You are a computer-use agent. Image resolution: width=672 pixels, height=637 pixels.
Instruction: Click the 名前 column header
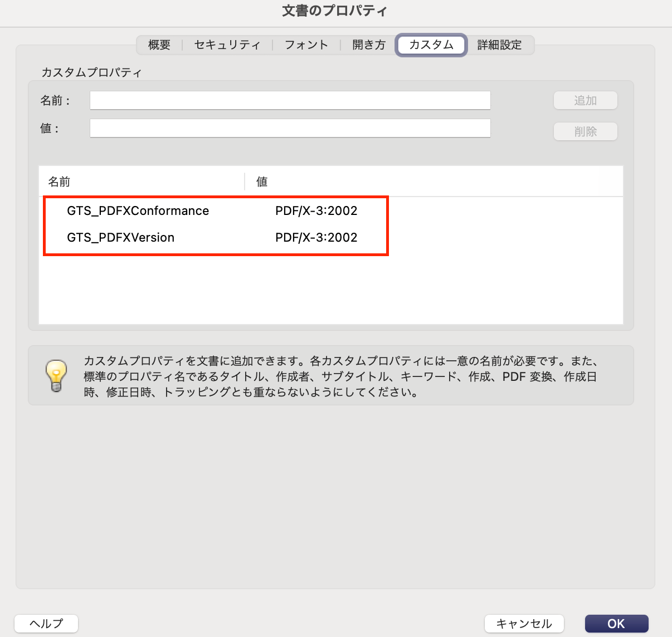(59, 182)
